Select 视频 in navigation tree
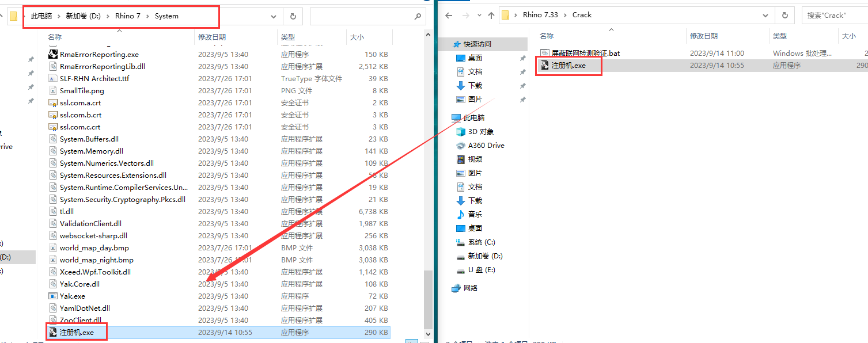Screen dimensions: 868x343 [475, 159]
